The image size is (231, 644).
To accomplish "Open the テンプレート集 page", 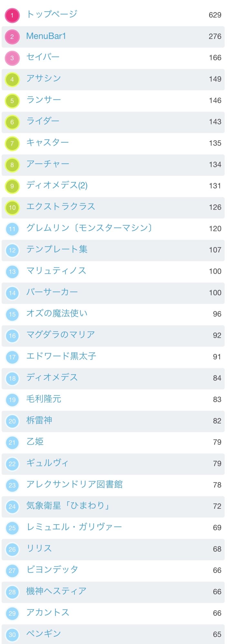I will click(x=57, y=249).
